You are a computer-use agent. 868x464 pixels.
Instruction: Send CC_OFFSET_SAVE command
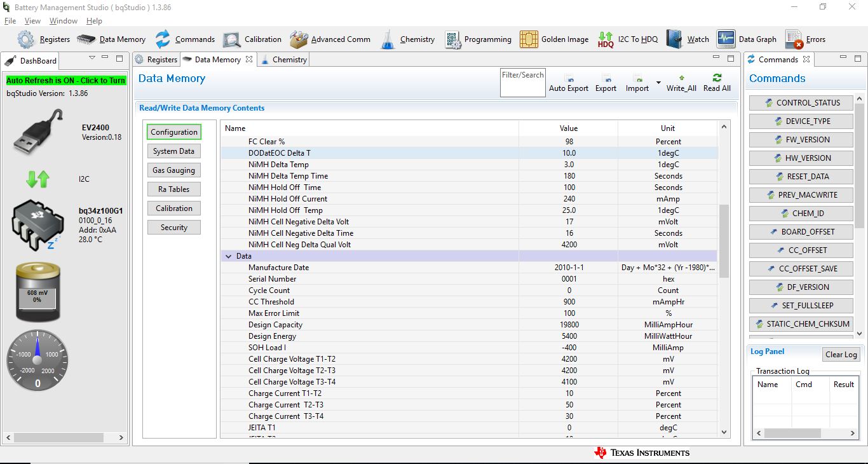pyautogui.click(x=801, y=269)
